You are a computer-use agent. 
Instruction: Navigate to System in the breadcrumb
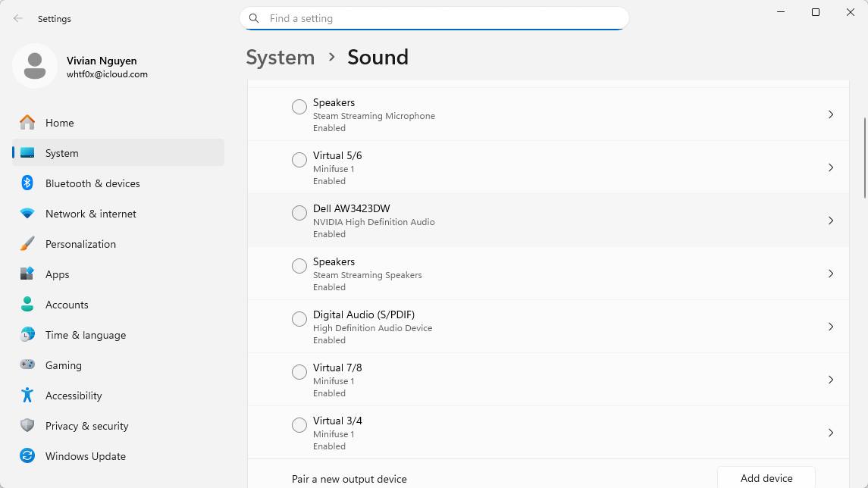[x=280, y=58]
